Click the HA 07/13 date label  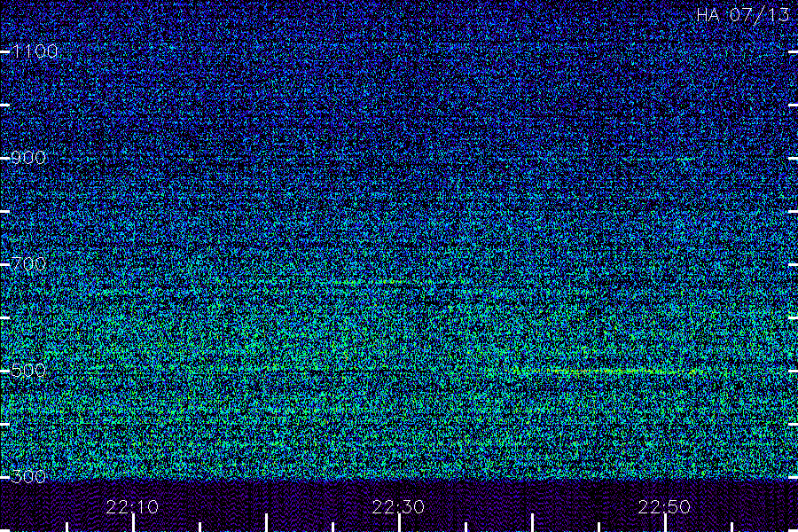coord(742,15)
